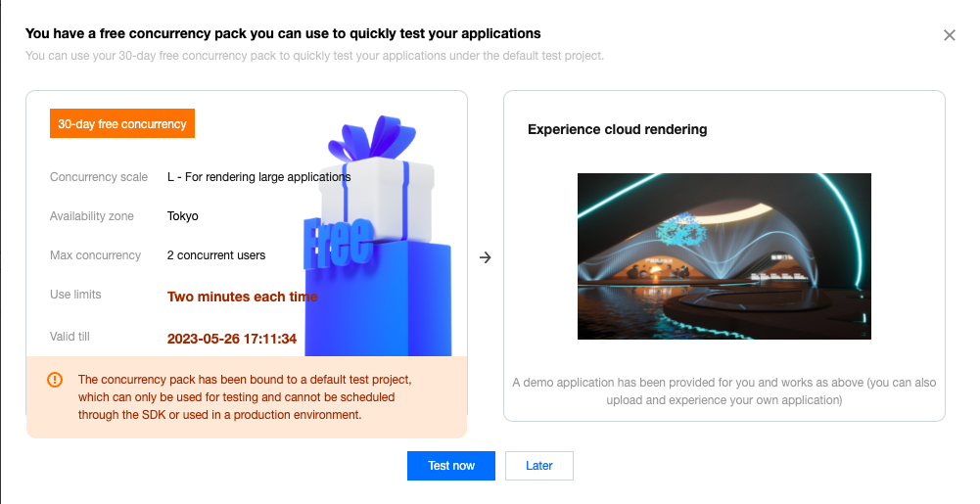Click the right arrow between the panels
Screen dimensions: 980x504
coord(486,257)
